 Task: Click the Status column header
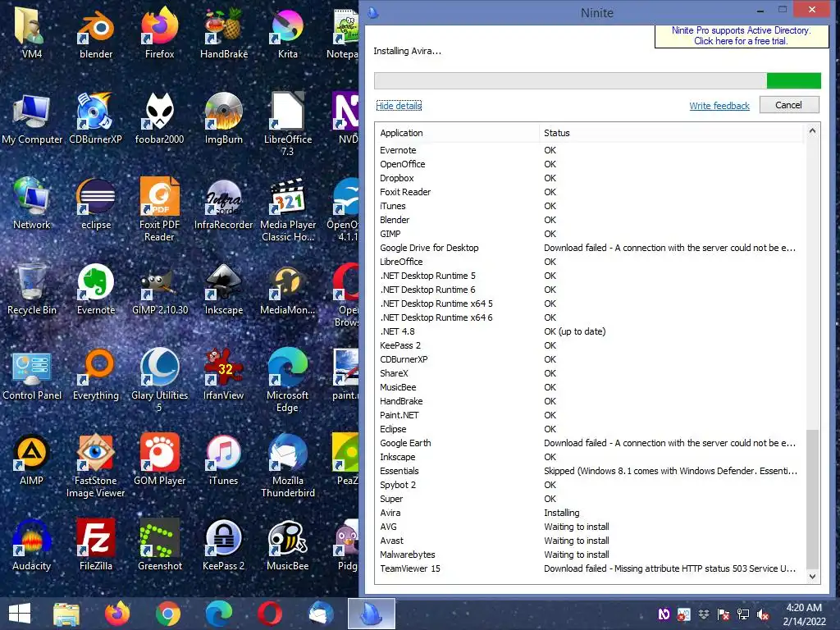click(671, 133)
